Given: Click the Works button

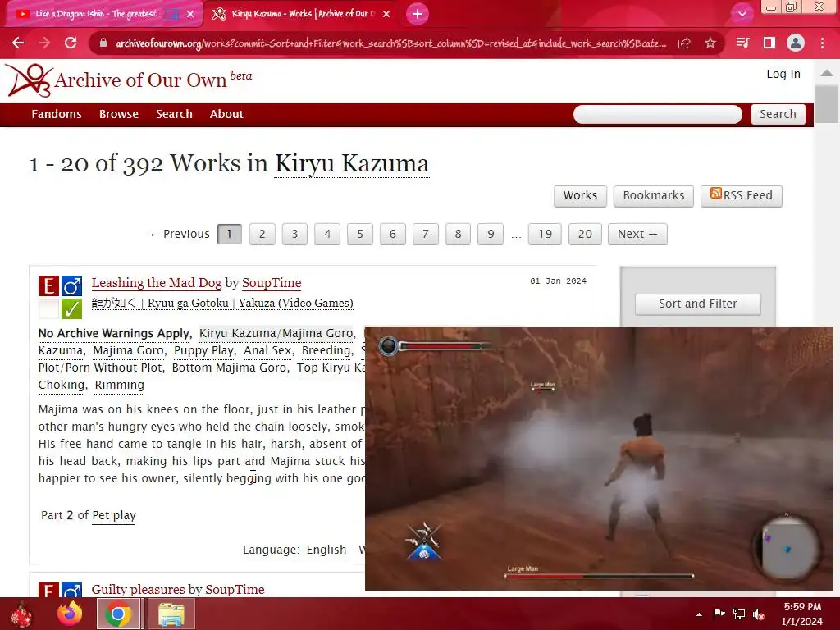Looking at the screenshot, I should click(x=580, y=195).
